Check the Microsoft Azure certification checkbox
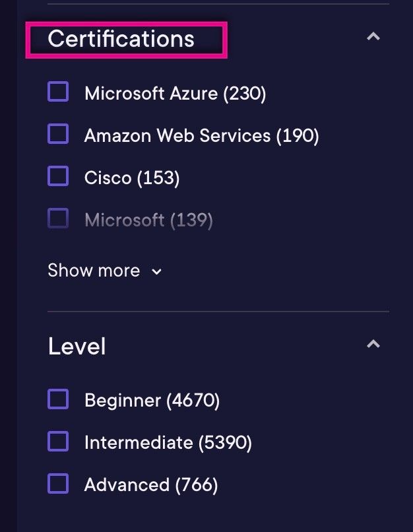Viewport: 413px width, 532px height. pos(58,92)
